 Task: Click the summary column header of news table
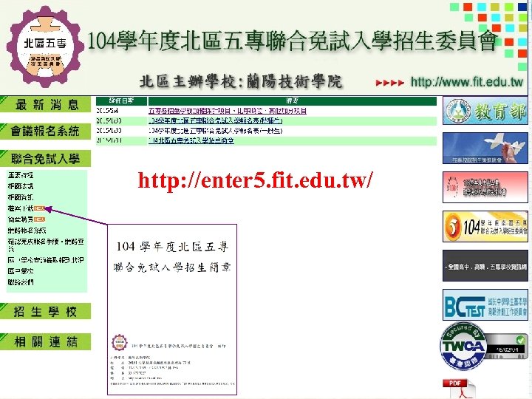pos(293,100)
